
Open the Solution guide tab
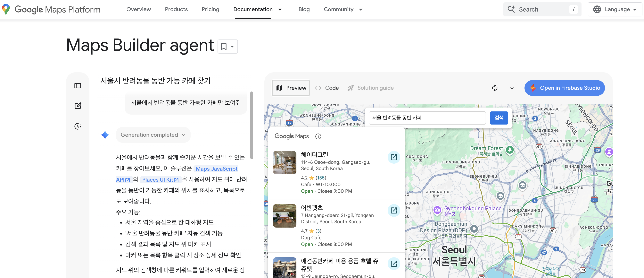[370, 88]
